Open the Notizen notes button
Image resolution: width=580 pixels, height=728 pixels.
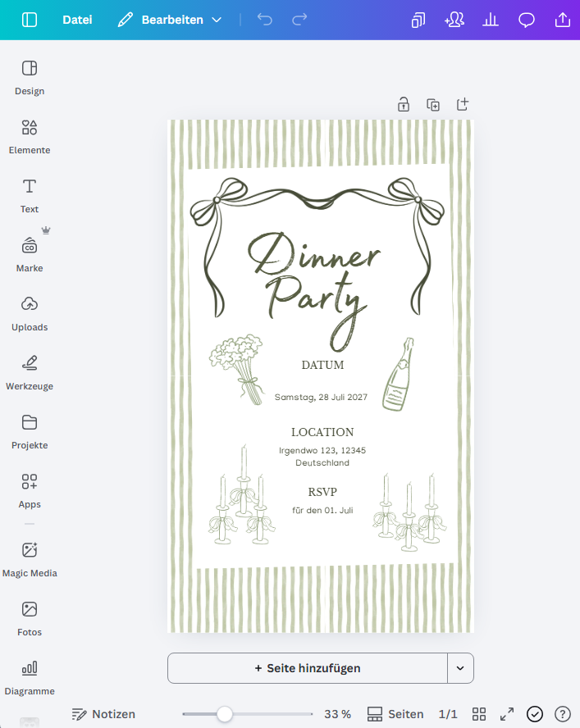point(103,714)
